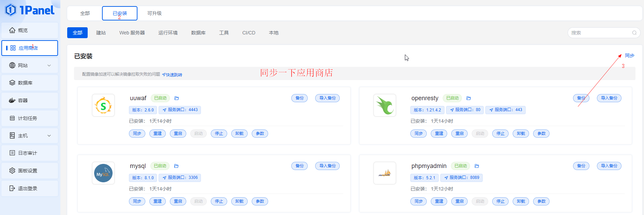This screenshot has width=644, height=215.
Task: Click the phpmyadmin 已启动 status tag
Action: point(460,166)
